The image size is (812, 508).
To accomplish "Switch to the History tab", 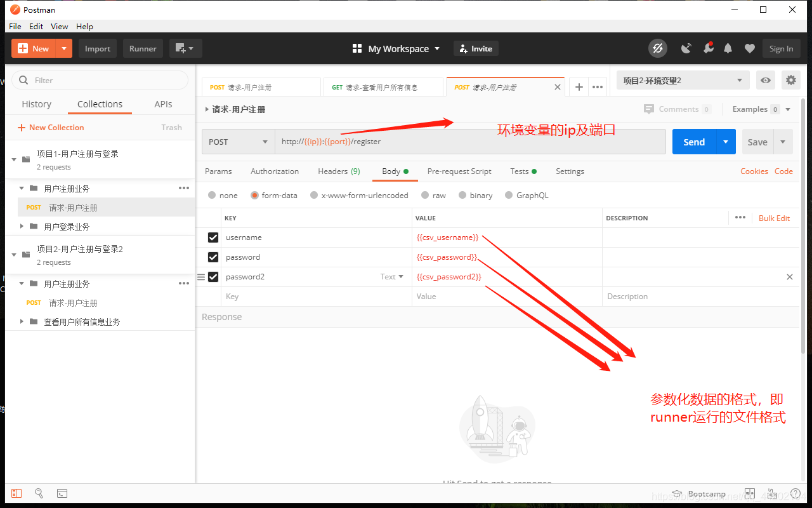I will [x=36, y=104].
